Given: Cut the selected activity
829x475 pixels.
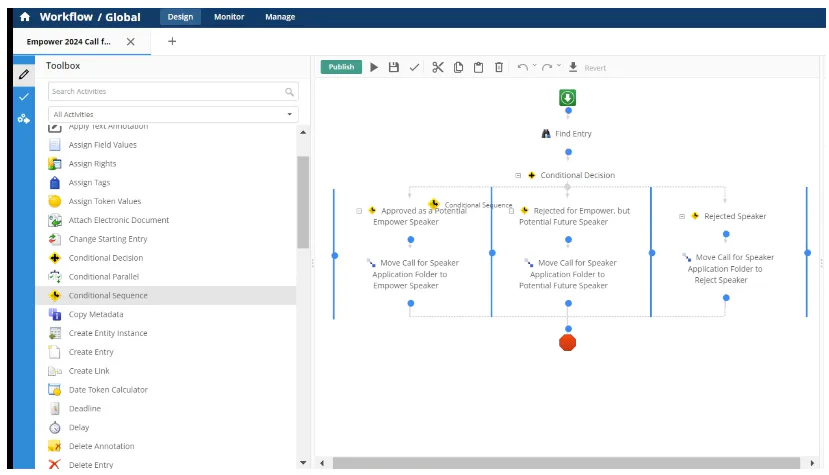Looking at the screenshot, I should [438, 67].
